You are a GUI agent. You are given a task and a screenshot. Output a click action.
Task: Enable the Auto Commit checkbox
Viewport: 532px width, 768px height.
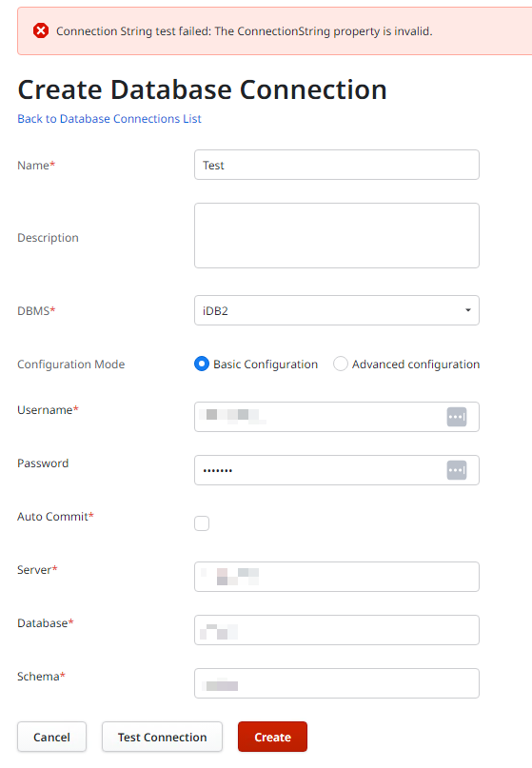[x=202, y=523]
